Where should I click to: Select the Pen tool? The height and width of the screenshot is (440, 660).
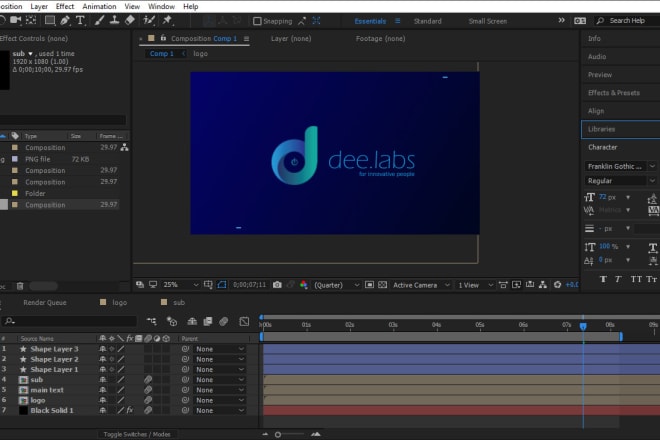click(x=64, y=20)
